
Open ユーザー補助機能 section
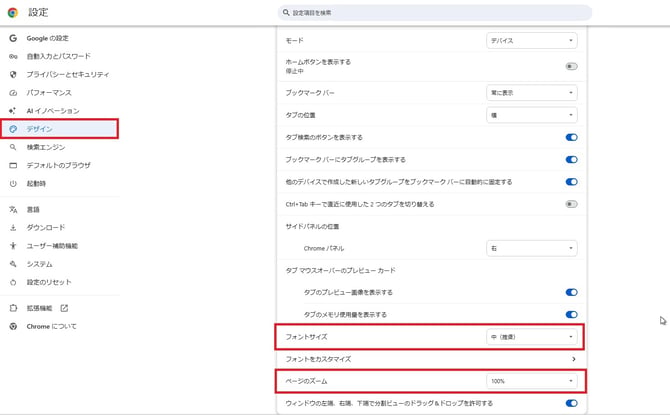[x=52, y=246]
